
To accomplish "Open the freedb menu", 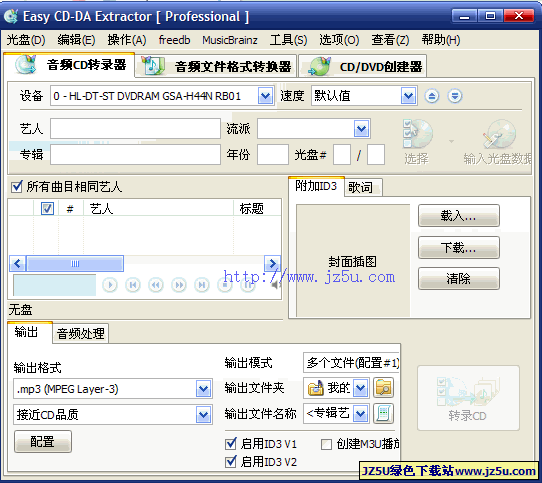I will [x=175, y=40].
